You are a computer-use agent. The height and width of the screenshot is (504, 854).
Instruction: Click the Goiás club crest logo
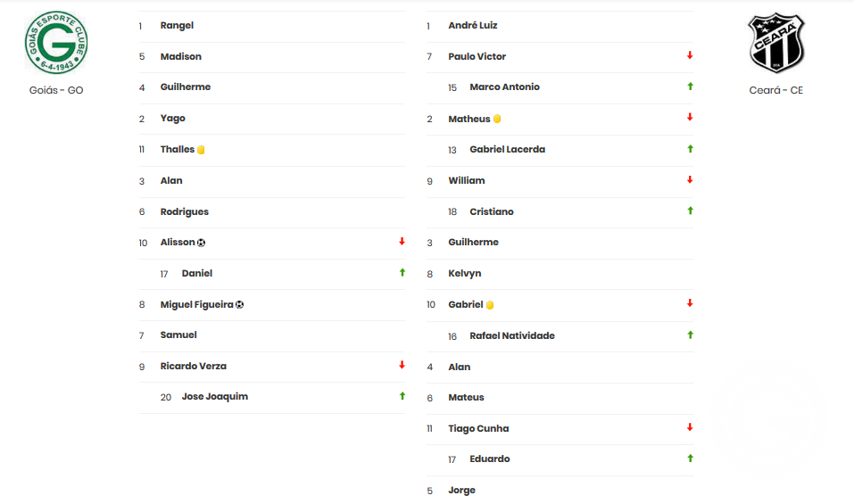pos(56,42)
